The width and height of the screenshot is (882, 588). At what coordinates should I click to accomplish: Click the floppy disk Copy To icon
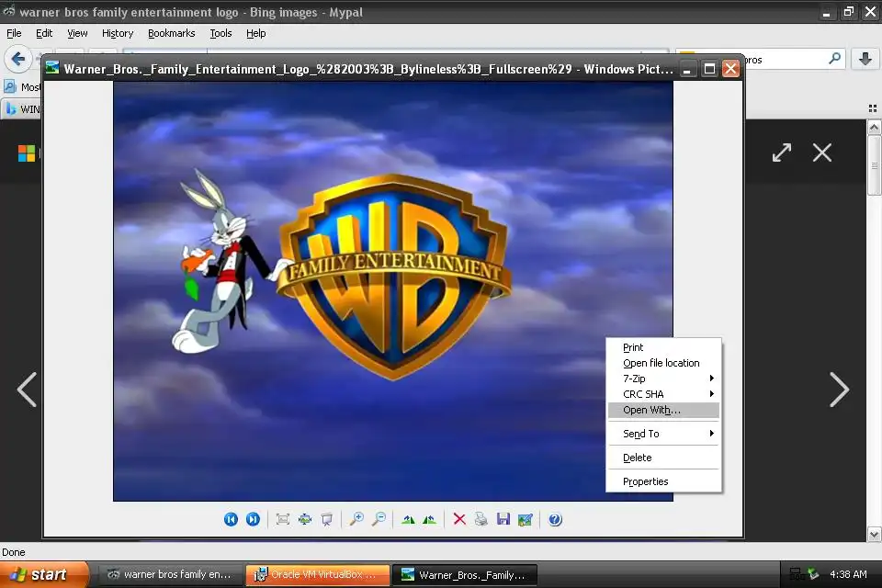pyautogui.click(x=503, y=519)
